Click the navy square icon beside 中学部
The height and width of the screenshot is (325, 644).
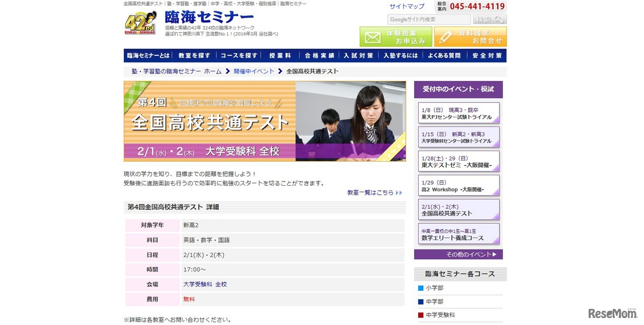[x=421, y=302]
